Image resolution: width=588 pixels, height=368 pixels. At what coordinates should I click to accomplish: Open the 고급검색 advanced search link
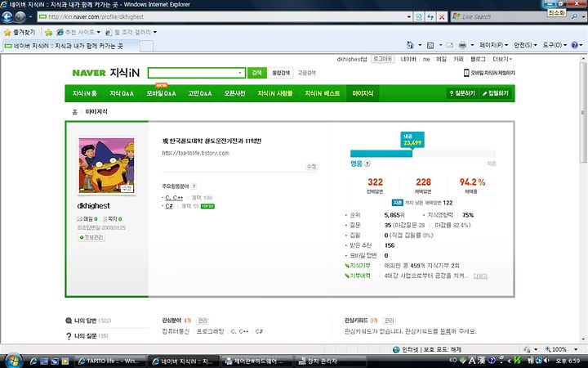307,73
